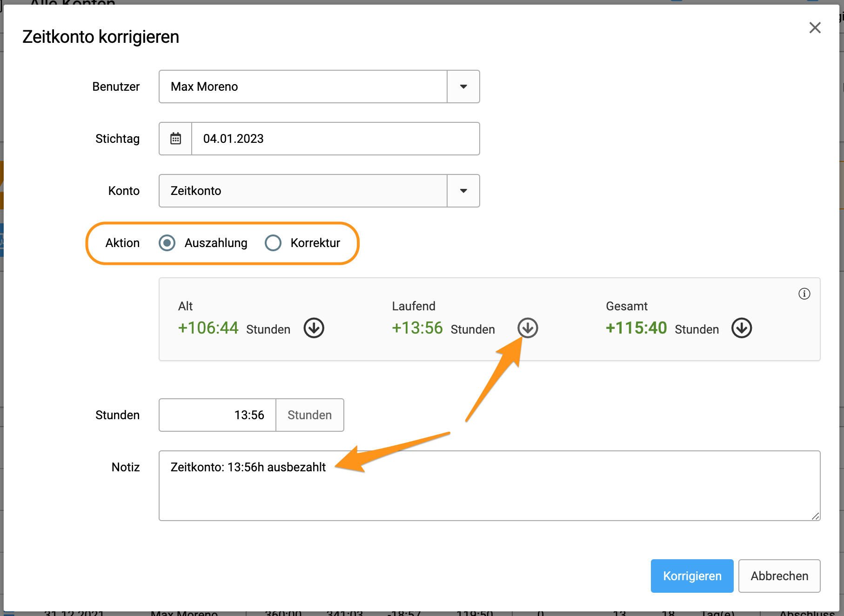Open info icon in the balance panel

[x=804, y=294]
